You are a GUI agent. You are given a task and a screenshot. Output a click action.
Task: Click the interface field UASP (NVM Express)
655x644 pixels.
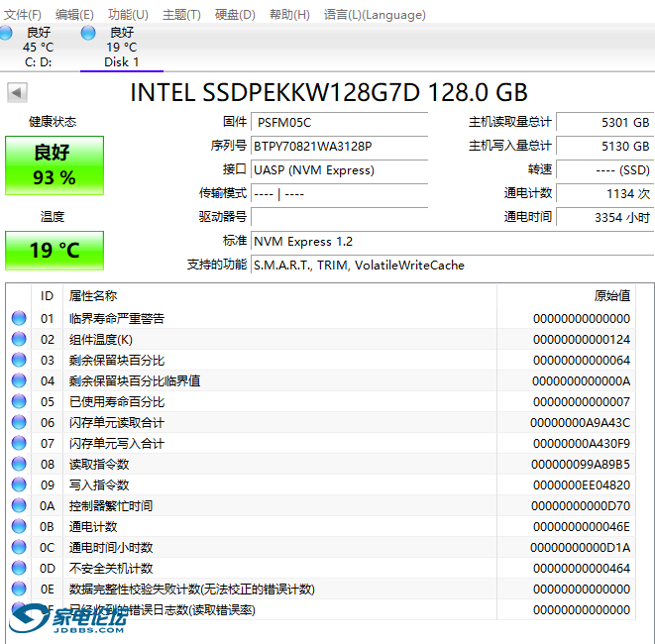click(x=339, y=170)
